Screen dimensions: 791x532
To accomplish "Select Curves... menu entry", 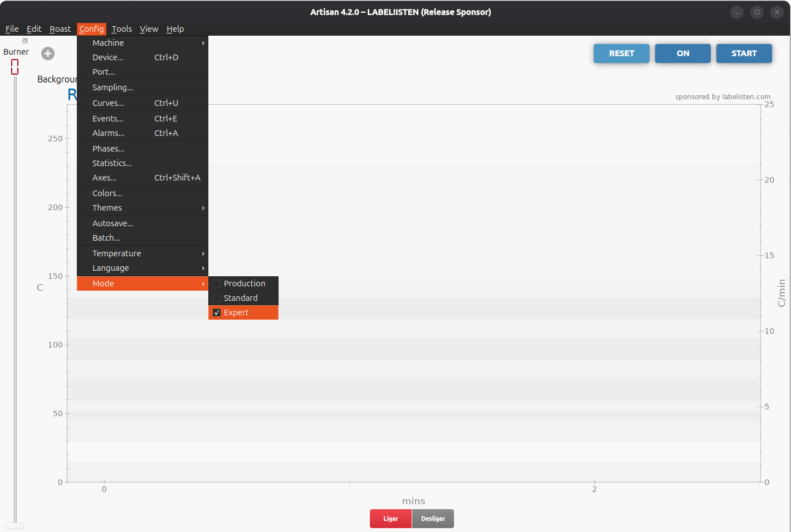I will (143, 103).
